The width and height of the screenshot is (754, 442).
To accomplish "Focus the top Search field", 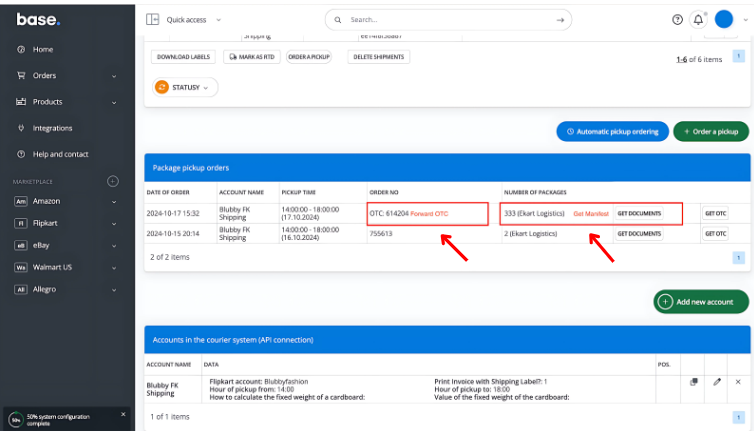I will tap(450, 19).
